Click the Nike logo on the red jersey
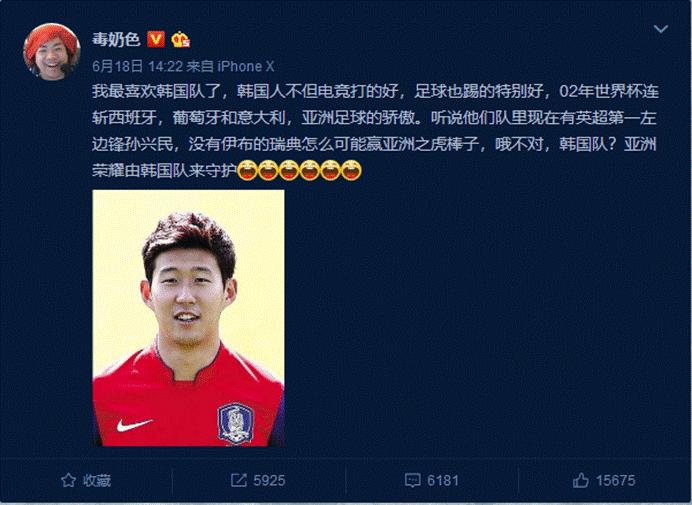This screenshot has height=505, width=692. [134, 425]
